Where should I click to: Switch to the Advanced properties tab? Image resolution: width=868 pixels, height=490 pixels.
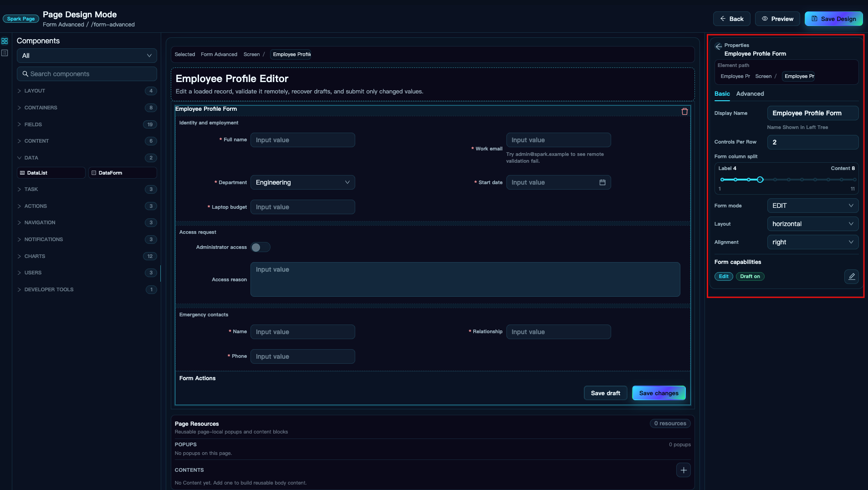[750, 93]
